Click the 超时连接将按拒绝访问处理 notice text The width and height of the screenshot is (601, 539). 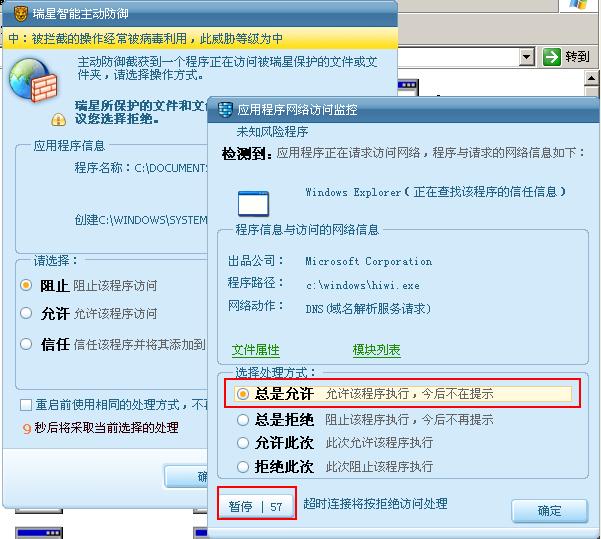coord(375,503)
